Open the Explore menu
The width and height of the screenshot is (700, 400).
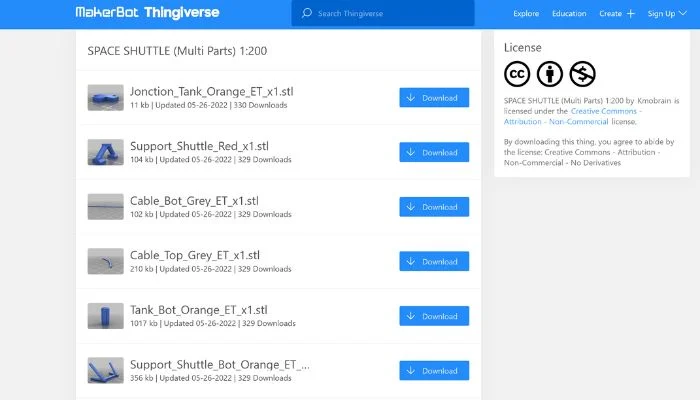[x=526, y=13]
